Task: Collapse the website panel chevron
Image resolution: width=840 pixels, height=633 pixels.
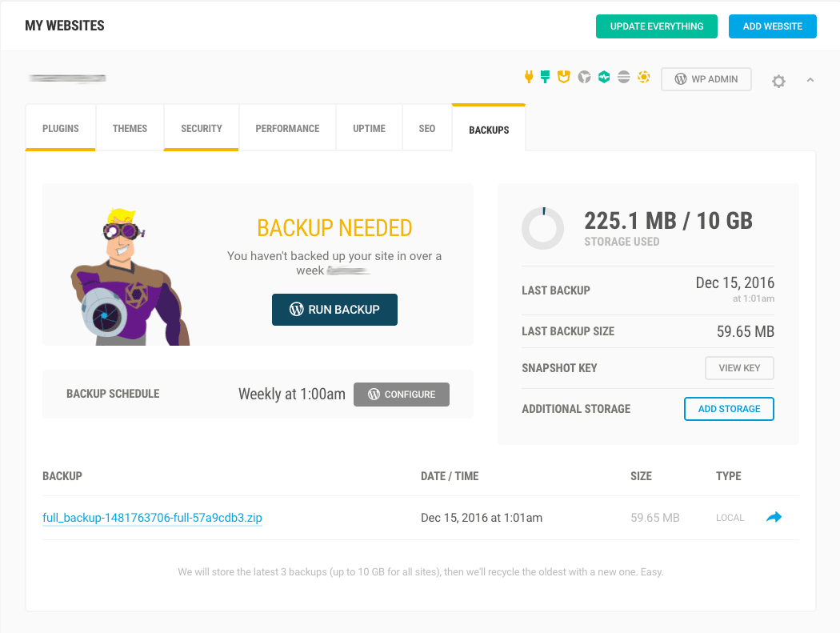Action: [x=810, y=80]
